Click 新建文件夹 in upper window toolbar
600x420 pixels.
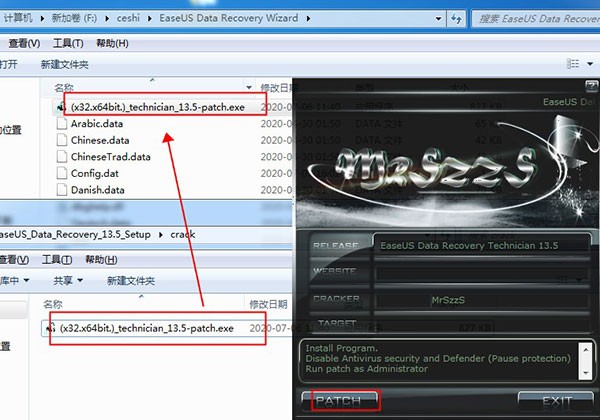64,64
